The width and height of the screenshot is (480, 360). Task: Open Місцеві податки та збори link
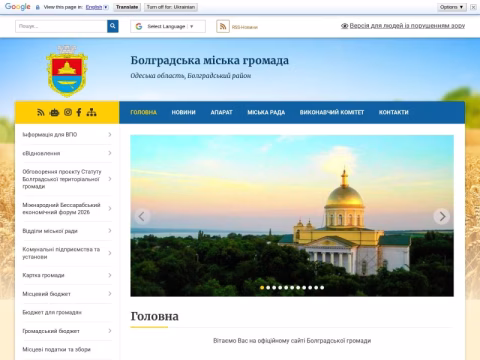[x=56, y=349]
